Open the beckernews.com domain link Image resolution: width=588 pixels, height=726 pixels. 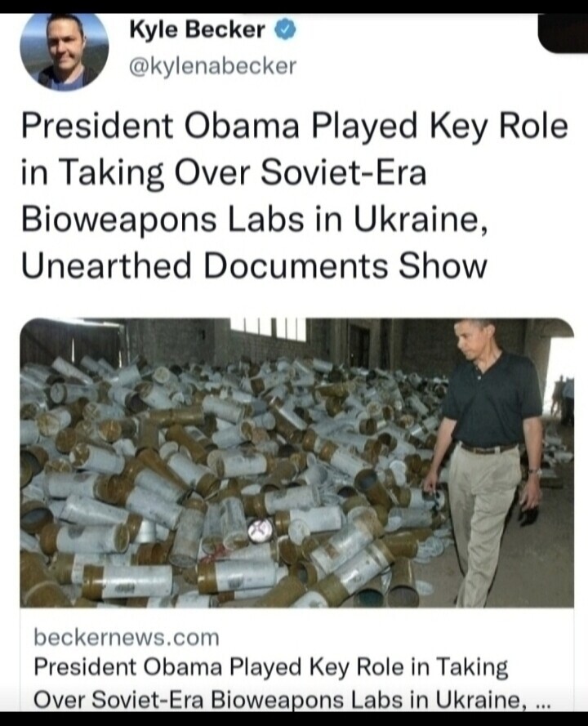(x=127, y=638)
